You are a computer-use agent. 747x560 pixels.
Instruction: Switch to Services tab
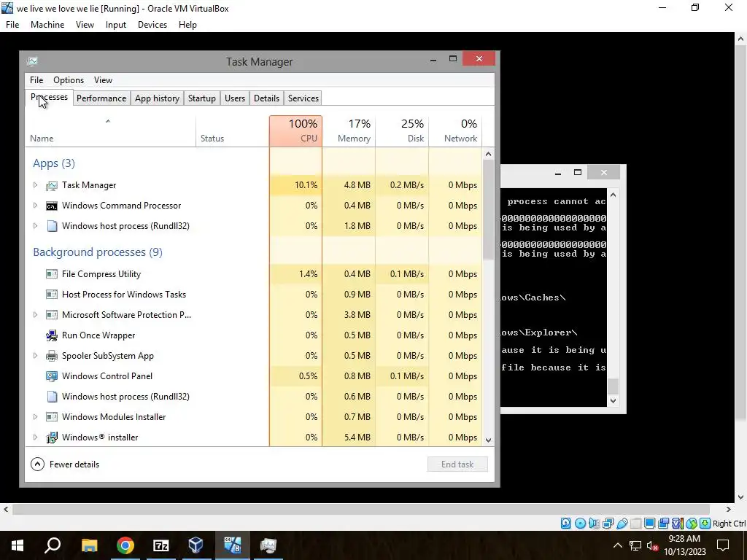(x=303, y=98)
